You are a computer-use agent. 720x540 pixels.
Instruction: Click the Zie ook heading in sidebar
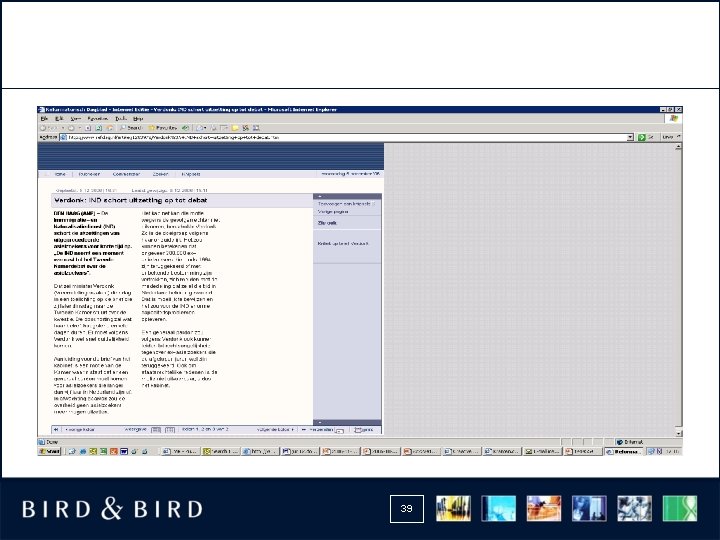click(327, 223)
